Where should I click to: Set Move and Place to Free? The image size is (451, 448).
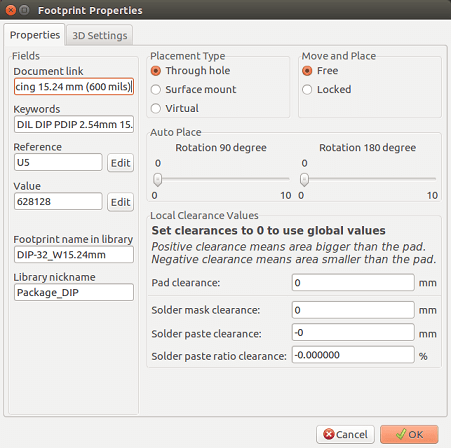click(320, 71)
